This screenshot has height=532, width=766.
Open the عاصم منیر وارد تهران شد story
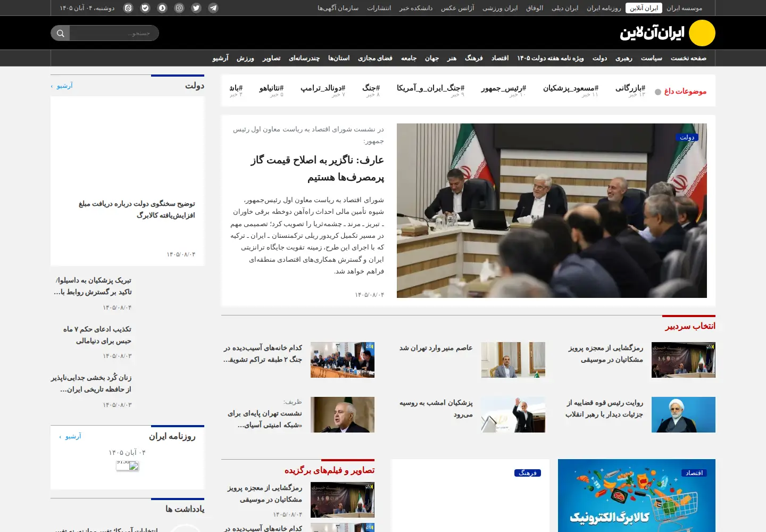coord(436,348)
